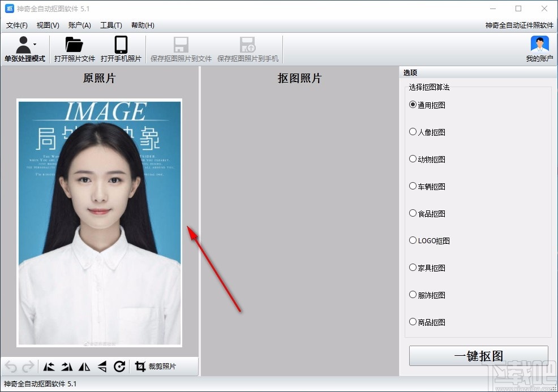The width and height of the screenshot is (558, 392).
Task: Open the 账户(A) menu
Action: tap(79, 25)
